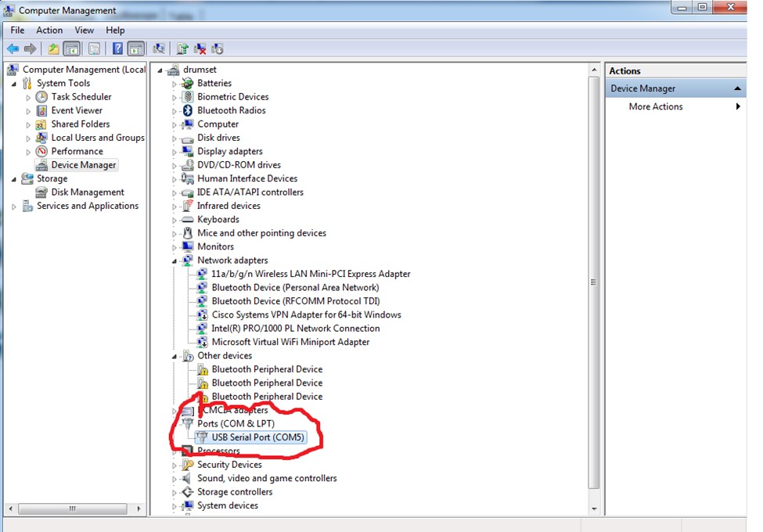The width and height of the screenshot is (763, 532).
Task: Select Device Manager in left console tree
Action: click(84, 165)
